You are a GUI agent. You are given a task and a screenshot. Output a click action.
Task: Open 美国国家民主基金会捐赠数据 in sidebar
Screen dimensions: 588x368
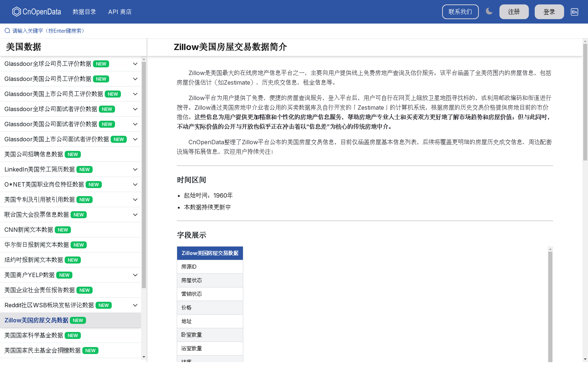(x=71, y=350)
